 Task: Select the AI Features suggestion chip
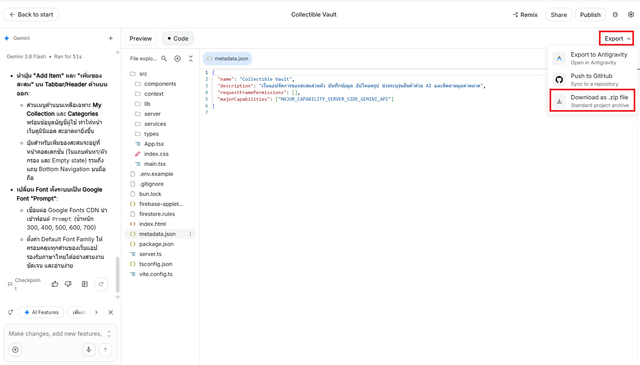coord(41,312)
